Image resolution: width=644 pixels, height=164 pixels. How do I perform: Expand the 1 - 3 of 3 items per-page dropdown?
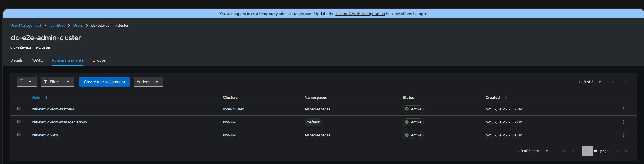pos(546,151)
